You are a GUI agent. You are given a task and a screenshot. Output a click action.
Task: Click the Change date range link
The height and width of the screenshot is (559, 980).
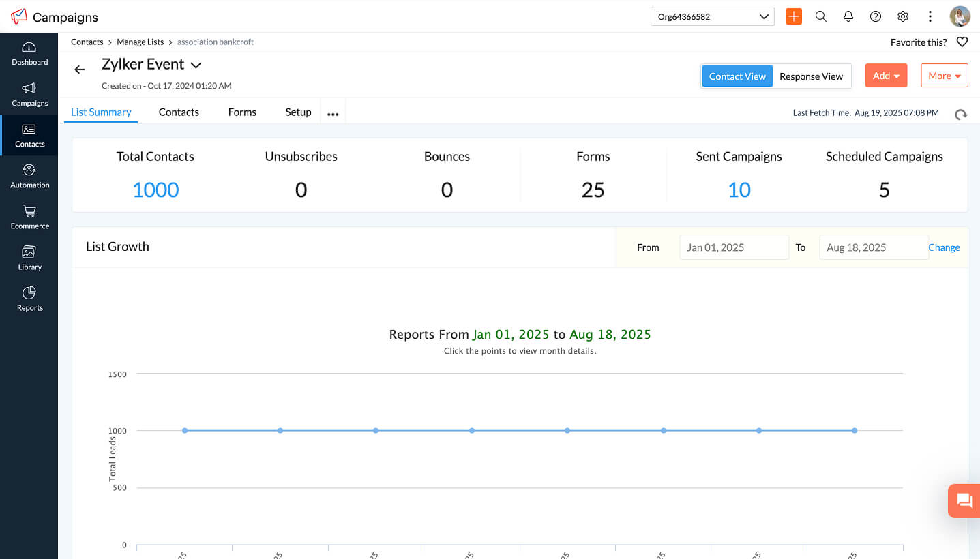coord(944,247)
